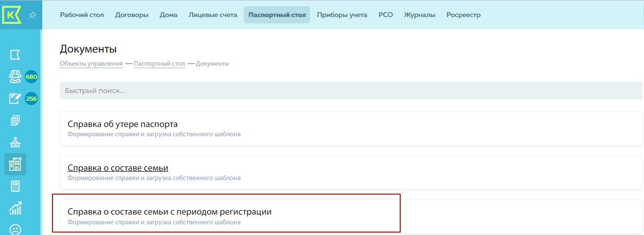Switch to the Рабочий стол tab

[x=82, y=15]
